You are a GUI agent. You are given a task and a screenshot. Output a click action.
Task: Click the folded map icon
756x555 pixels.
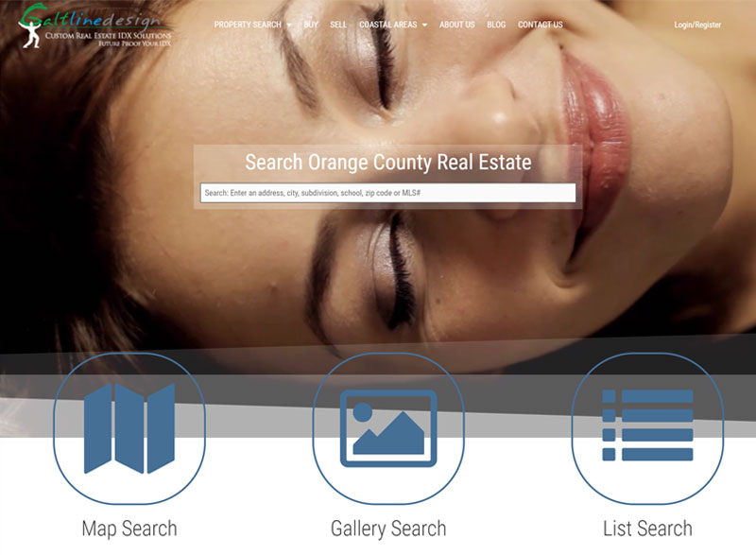[129, 428]
